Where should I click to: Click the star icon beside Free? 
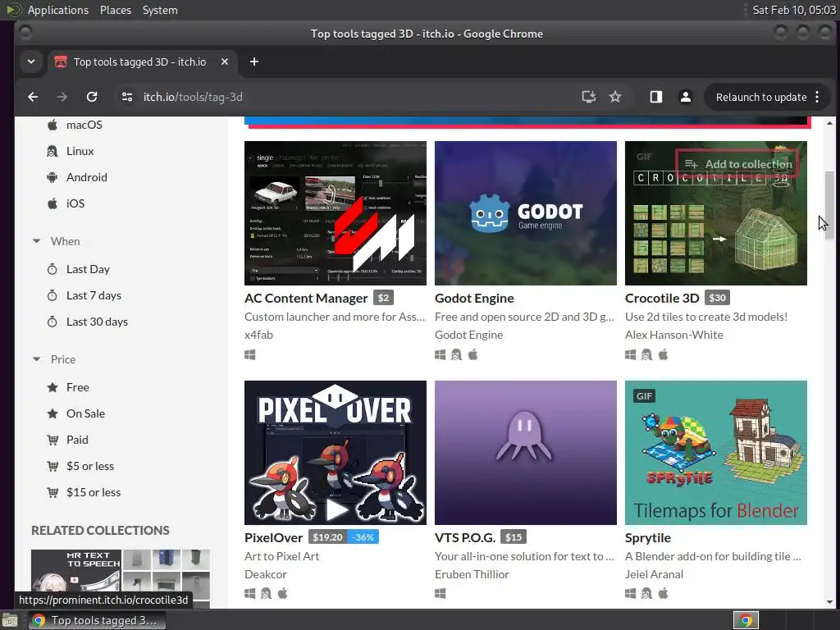pyautogui.click(x=52, y=387)
